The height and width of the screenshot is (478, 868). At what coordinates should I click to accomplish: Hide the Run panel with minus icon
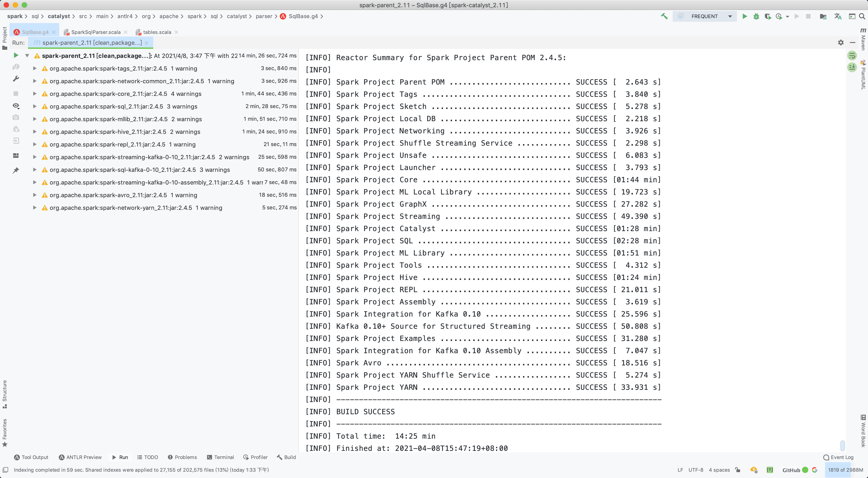click(x=852, y=43)
